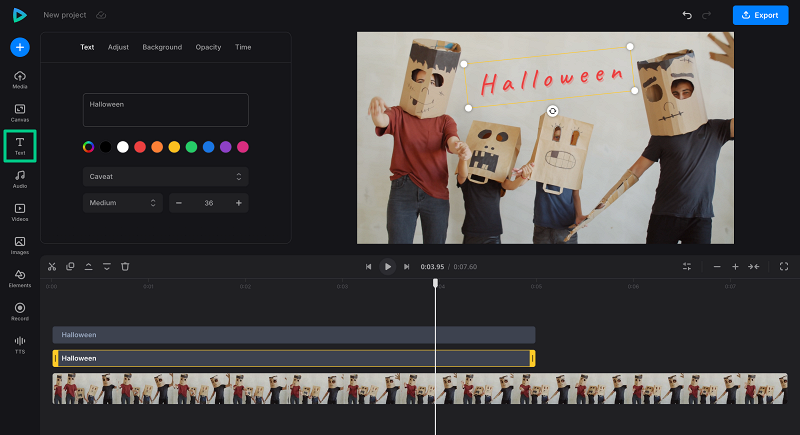Viewport: 800px width, 435px height.
Task: Choose the blue color swatch
Action: [209, 147]
